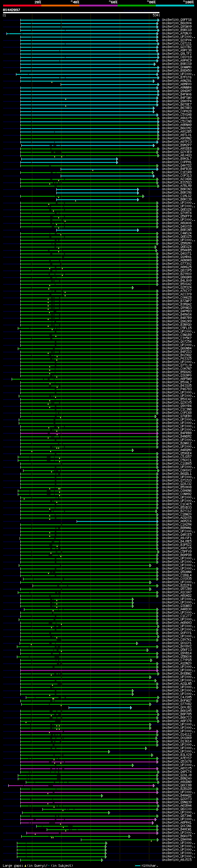Open hit UniRef100_B9RCG9
The image size is (197, 868).
[x=177, y=30]
